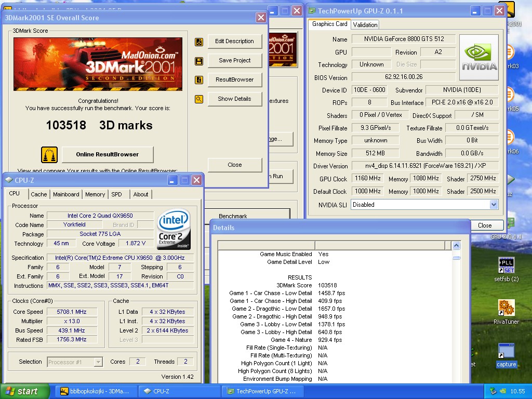Screen dimensions: 532x399
Task: Click the Edit Description button
Action: point(235,42)
